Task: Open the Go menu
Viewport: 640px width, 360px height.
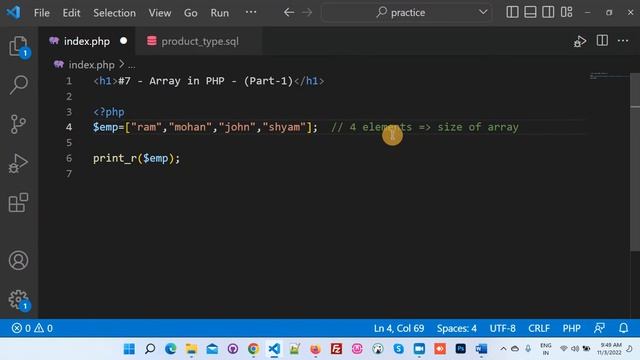Action: [x=191, y=13]
